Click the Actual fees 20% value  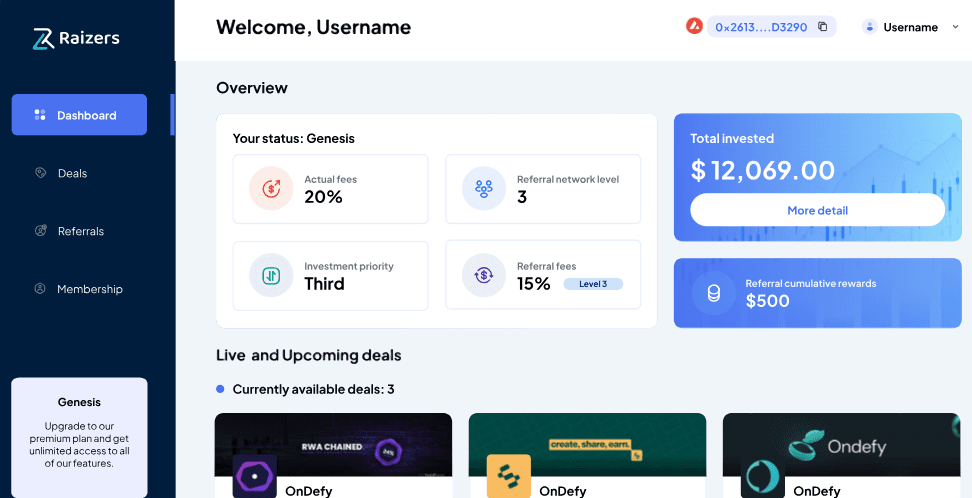coord(323,197)
